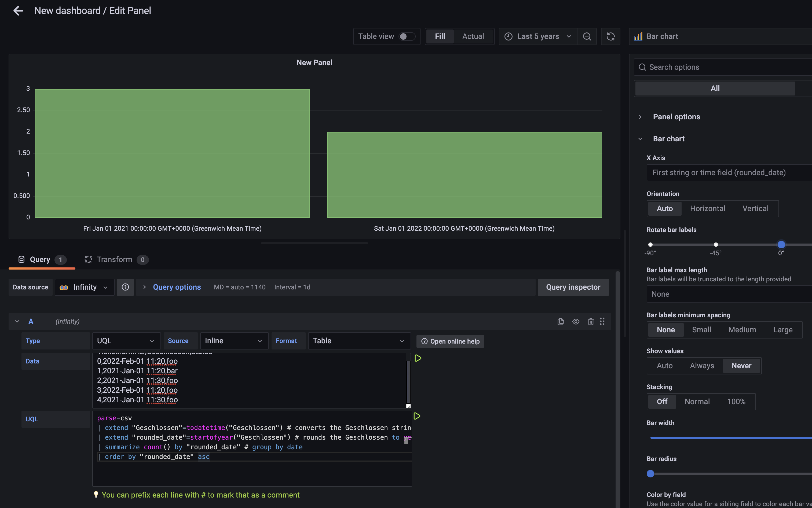Click the drag handle dots on query A

pos(602,322)
